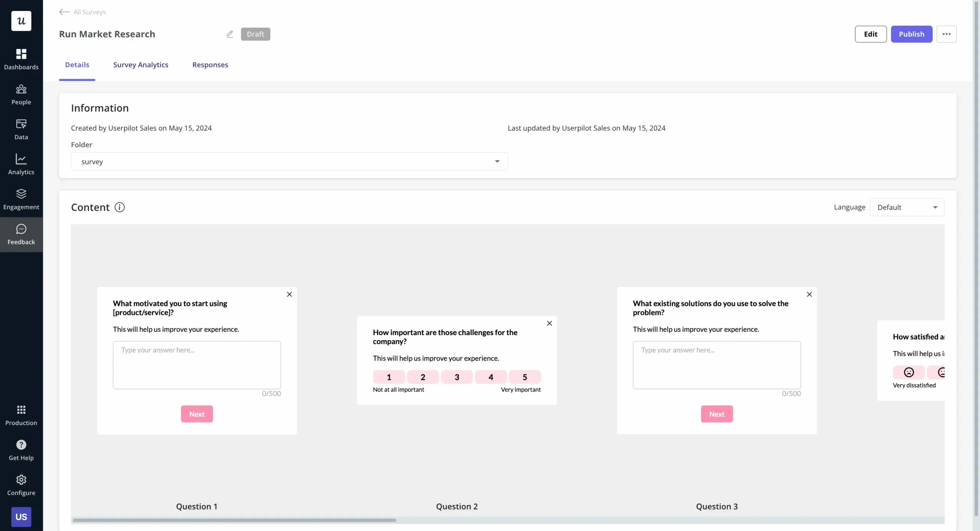Viewport: 980px width, 531px height.
Task: Click the All Surveys link
Action: coord(90,12)
